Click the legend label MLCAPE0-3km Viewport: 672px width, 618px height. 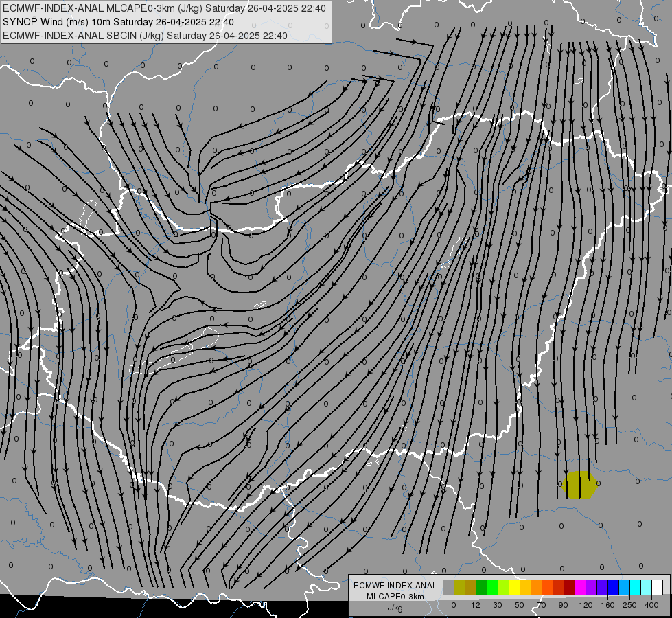coord(395,597)
